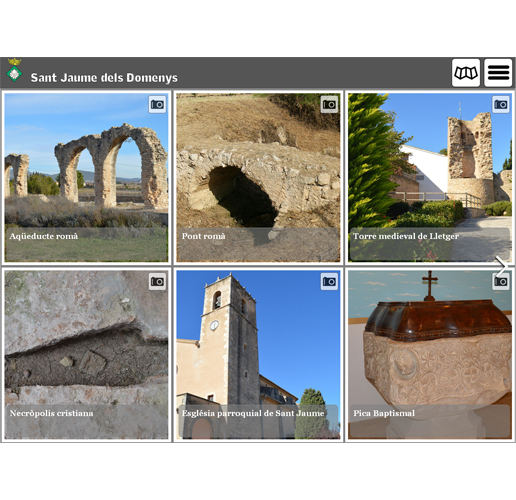Image resolution: width=516 pixels, height=500 pixels.
Task: Click the Sant Jaume dels Domenys title
Action: pyautogui.click(x=104, y=78)
